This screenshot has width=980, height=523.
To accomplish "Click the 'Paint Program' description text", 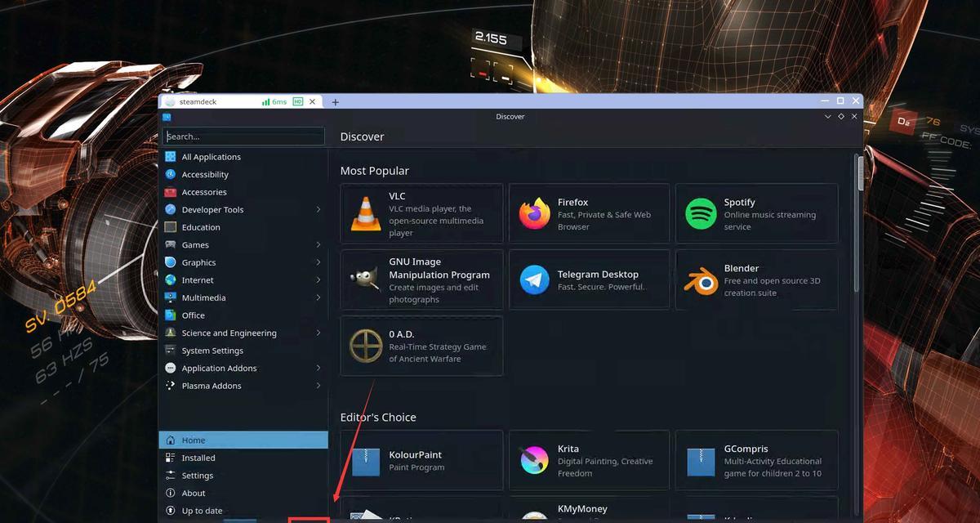I will [416, 467].
